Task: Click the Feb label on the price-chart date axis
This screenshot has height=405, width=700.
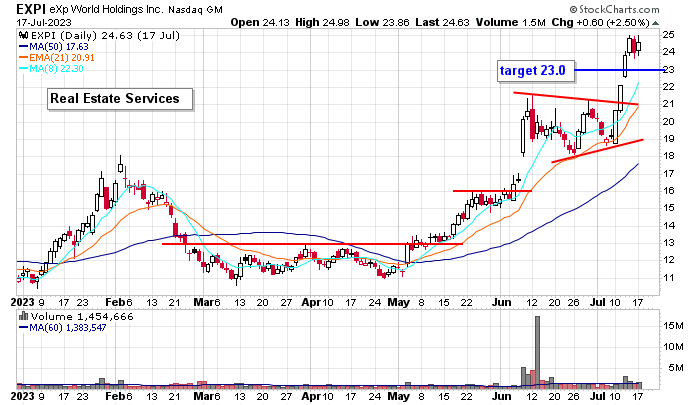Action: (x=115, y=302)
